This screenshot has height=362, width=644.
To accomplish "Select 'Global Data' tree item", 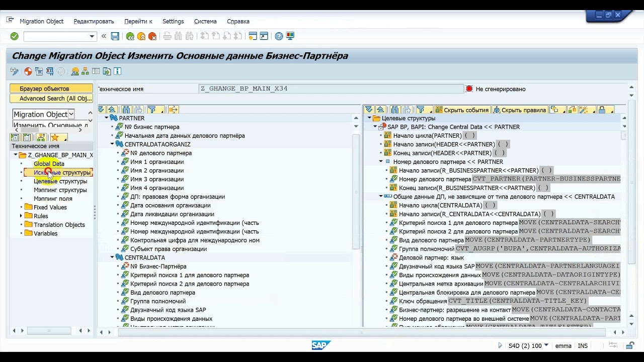I will tap(49, 164).
